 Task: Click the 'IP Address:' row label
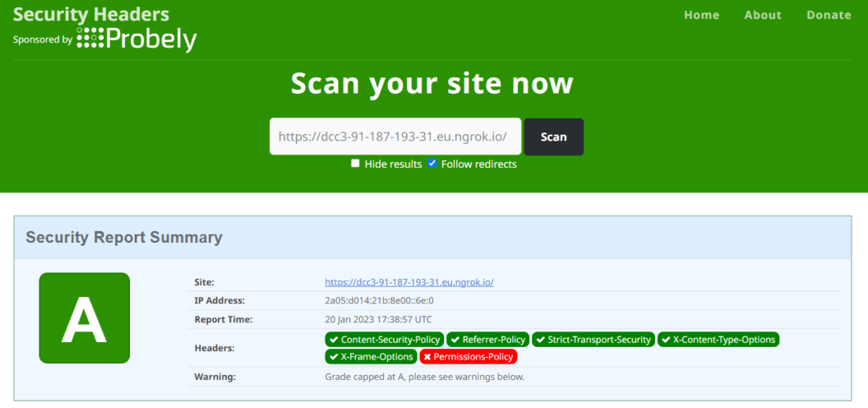pos(219,301)
